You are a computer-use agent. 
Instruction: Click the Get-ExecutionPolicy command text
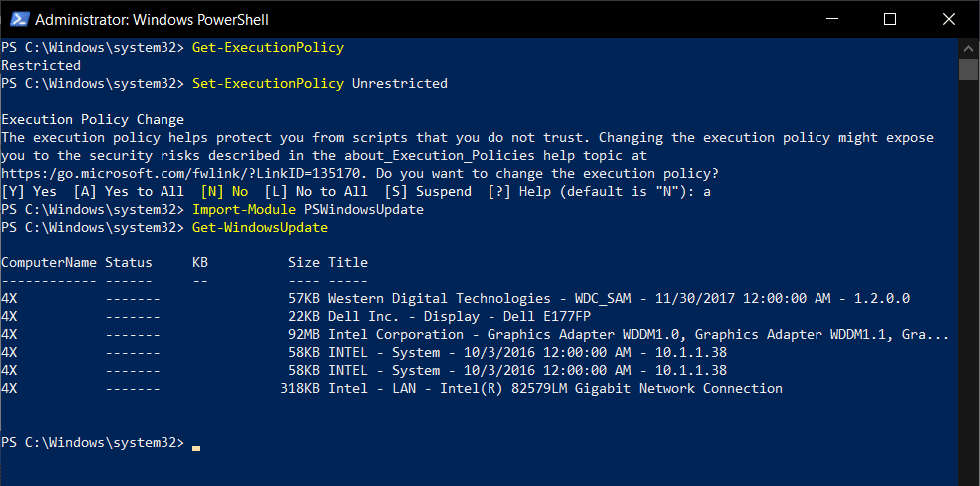(x=268, y=48)
